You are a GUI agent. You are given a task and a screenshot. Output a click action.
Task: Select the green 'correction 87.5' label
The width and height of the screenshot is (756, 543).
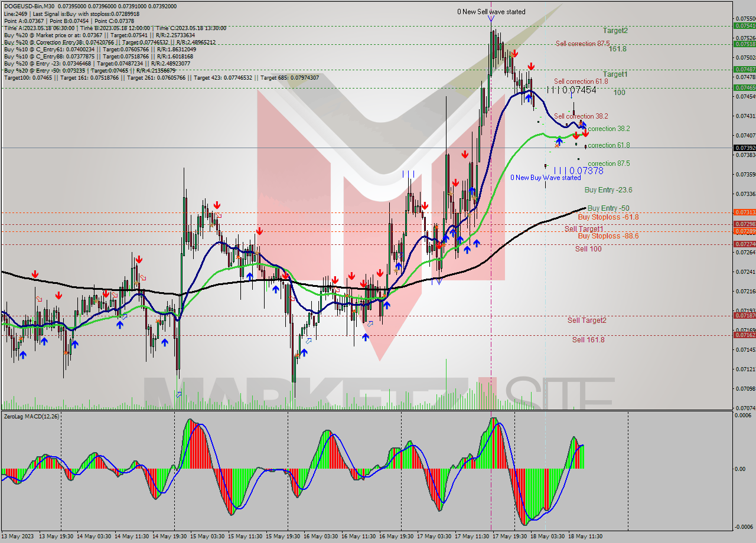tap(608, 163)
